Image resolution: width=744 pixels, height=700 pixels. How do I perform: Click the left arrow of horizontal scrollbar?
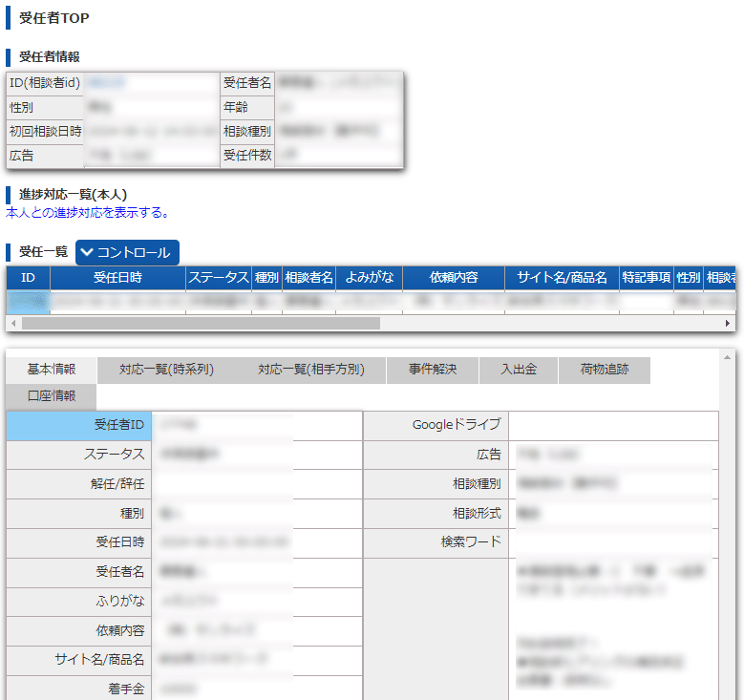click(x=11, y=324)
